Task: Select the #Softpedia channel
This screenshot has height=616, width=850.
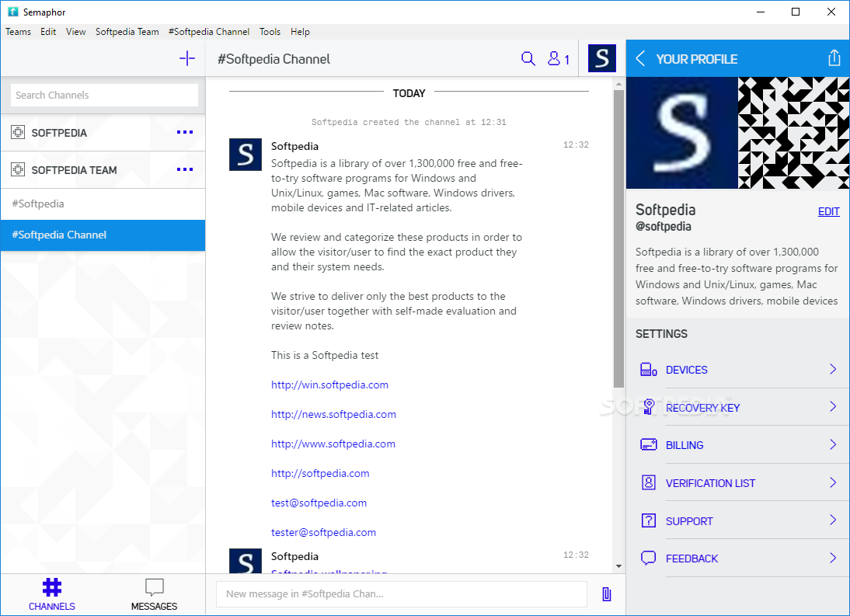Action: click(103, 204)
